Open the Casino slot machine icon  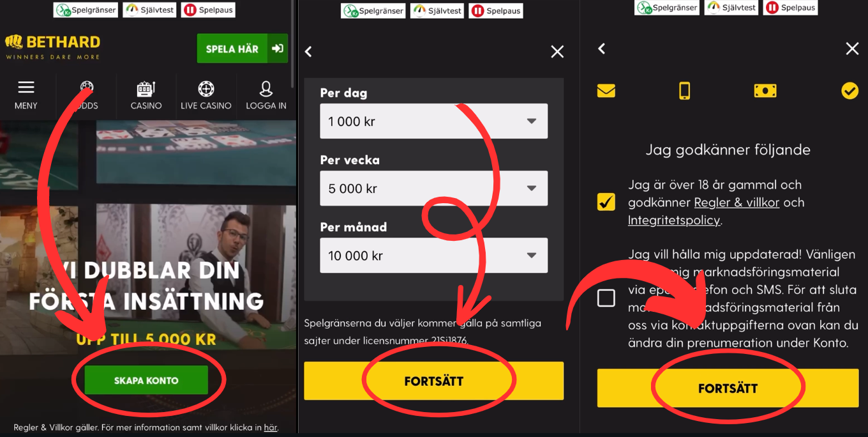[x=146, y=88]
